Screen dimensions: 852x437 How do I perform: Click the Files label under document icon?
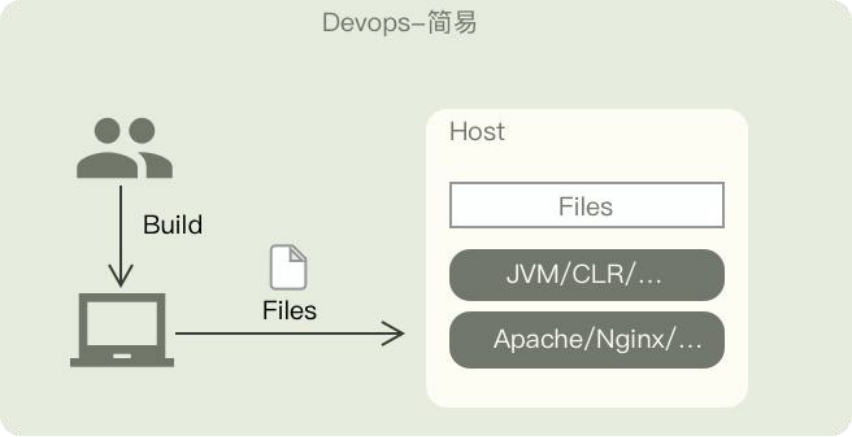point(290,311)
